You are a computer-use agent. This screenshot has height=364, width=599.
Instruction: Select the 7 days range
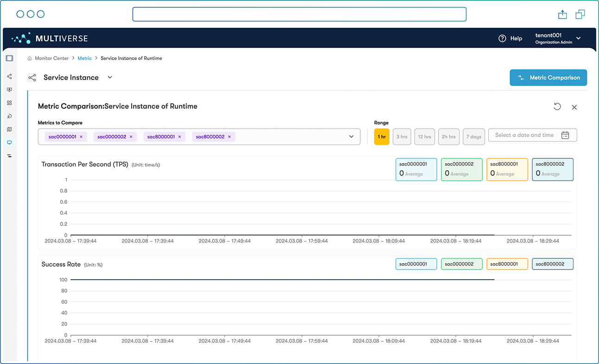474,137
